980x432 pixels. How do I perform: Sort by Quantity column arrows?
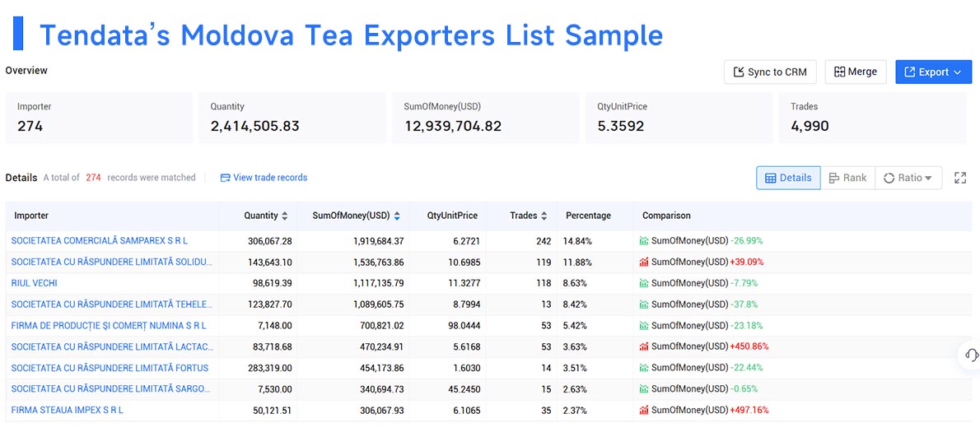click(285, 216)
